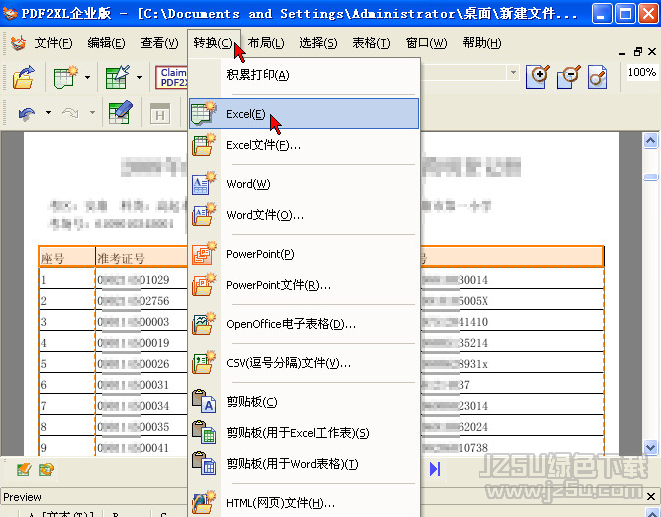The image size is (661, 517).
Task: Click the Claim PDF2XL button
Action: (x=172, y=78)
